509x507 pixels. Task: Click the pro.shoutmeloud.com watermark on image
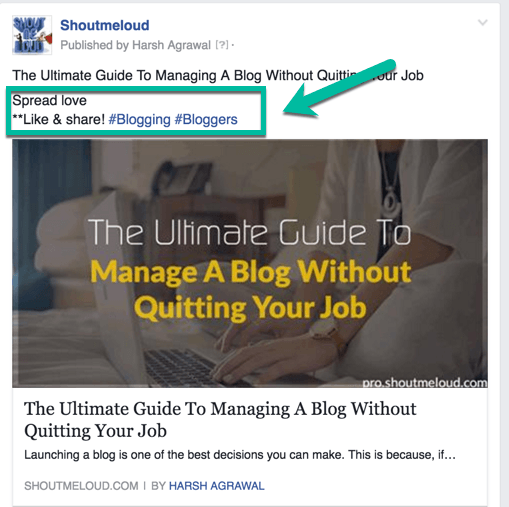(425, 382)
